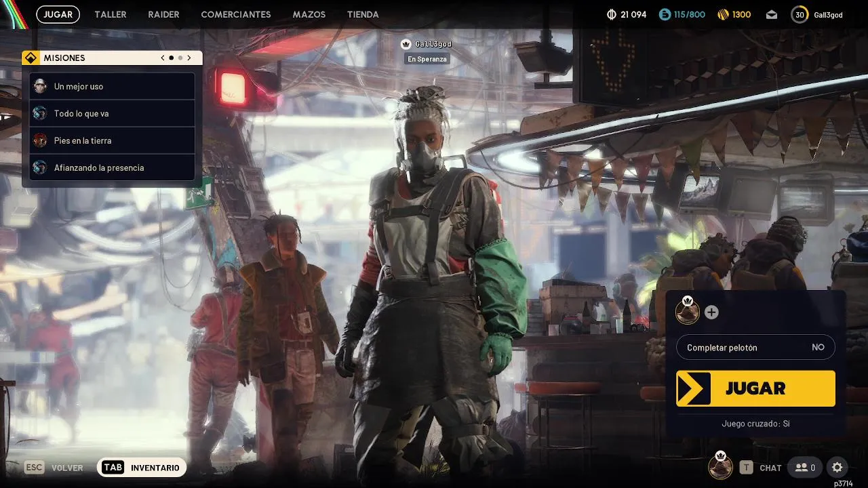Click the En Speranza status label
This screenshot has height=488, width=868.
pos(427,59)
